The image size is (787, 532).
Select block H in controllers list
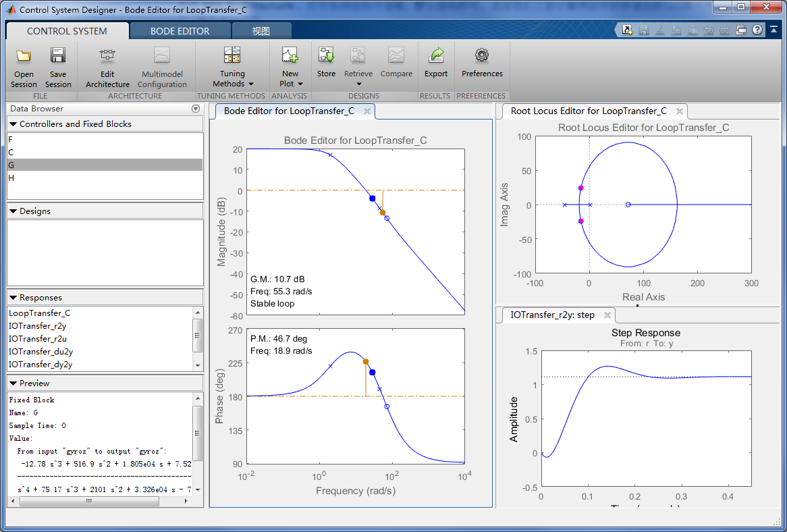pyautogui.click(x=105, y=178)
